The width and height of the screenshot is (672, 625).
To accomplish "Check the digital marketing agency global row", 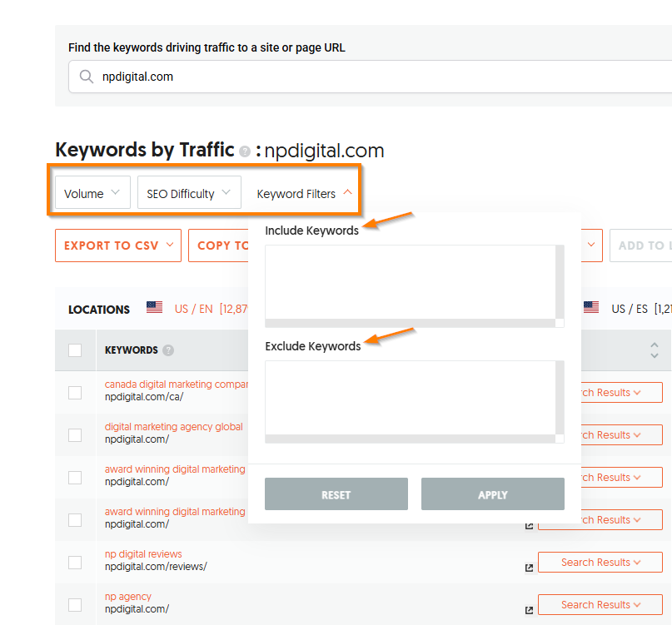I will coord(75,434).
